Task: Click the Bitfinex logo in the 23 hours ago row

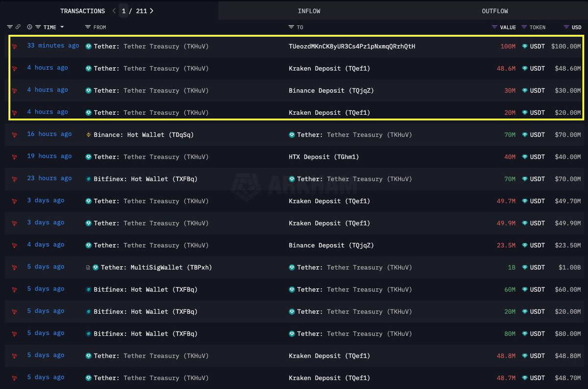Action: (x=89, y=179)
